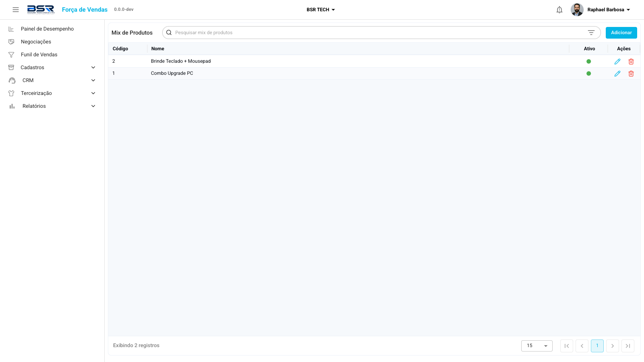Open the BSR TECH company dropdown
Screen dimensions: 644x362
[321, 10]
